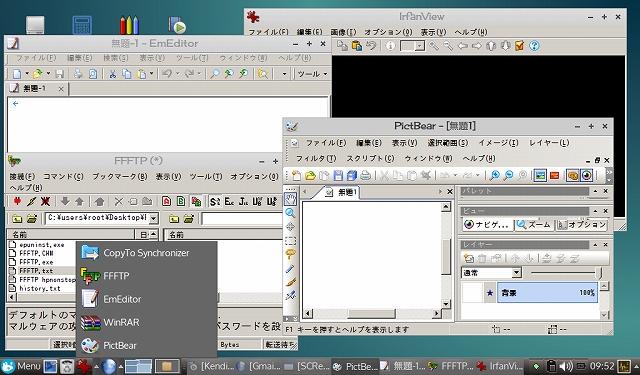The height and width of the screenshot is (375, 640).
Task: Click PictBear's print icon
Action: click(366, 175)
